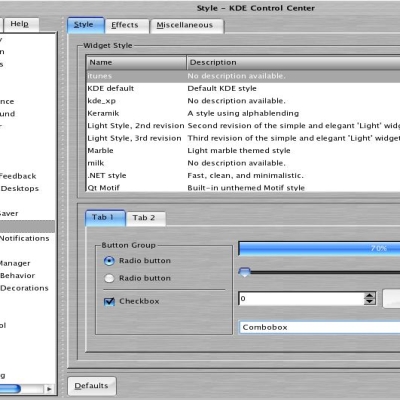Click sidebar horizontal scrollbar right arrow
The height and width of the screenshot is (400, 400).
click(x=49, y=389)
